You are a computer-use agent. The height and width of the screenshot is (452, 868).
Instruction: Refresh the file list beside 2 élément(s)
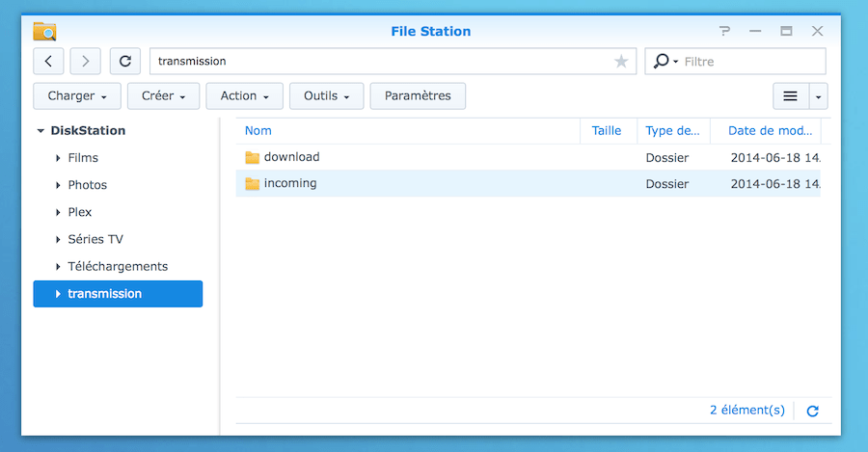813,412
